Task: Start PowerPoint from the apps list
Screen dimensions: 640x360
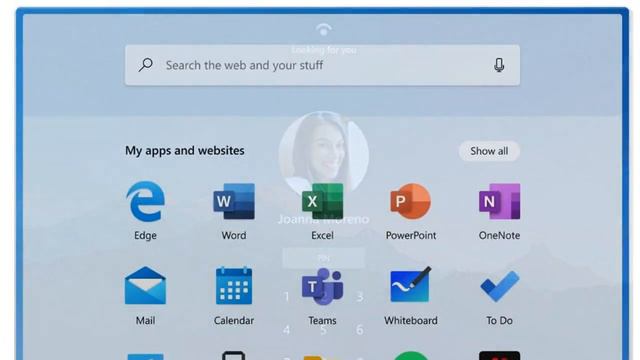Action: pyautogui.click(x=411, y=202)
